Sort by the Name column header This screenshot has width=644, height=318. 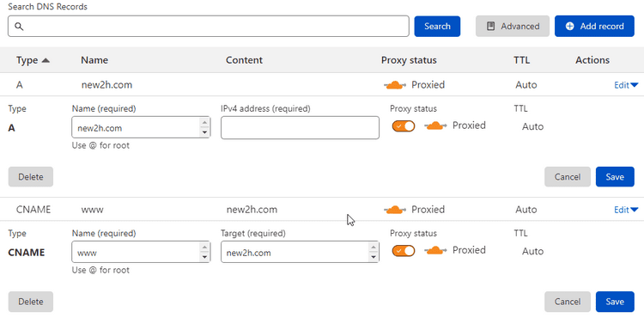[94, 60]
